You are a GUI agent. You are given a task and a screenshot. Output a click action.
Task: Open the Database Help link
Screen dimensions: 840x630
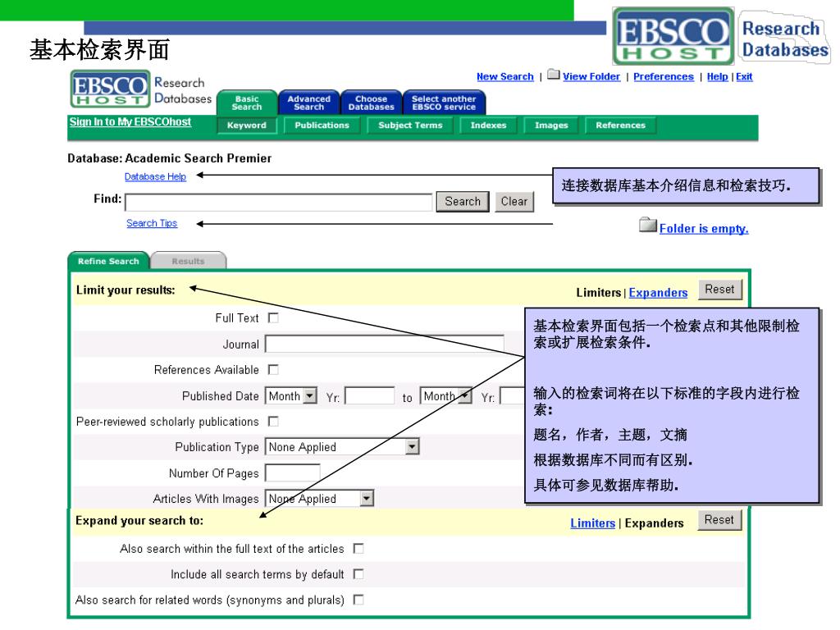[155, 177]
